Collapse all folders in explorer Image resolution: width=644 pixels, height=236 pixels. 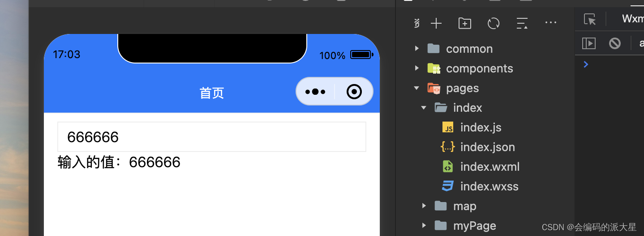coord(522,24)
